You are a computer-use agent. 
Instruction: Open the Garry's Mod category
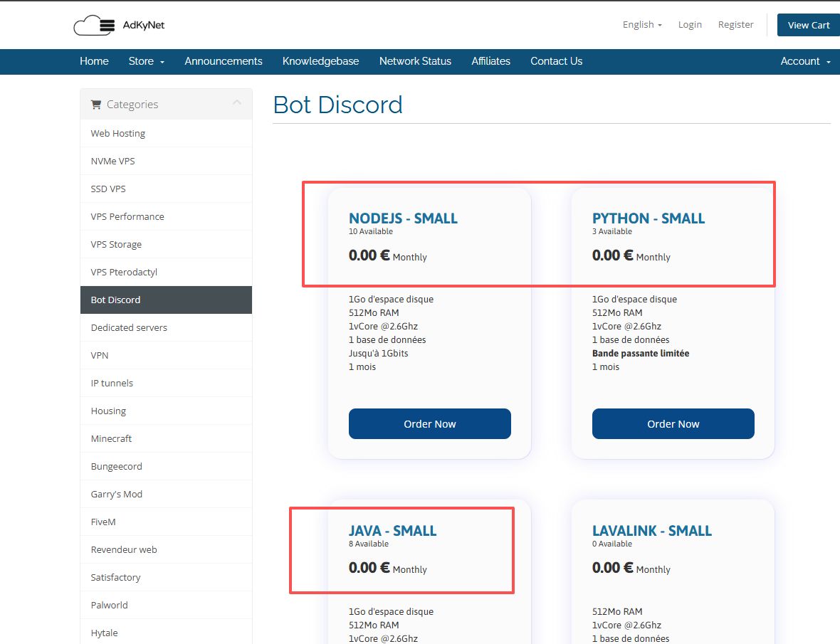tap(166, 495)
